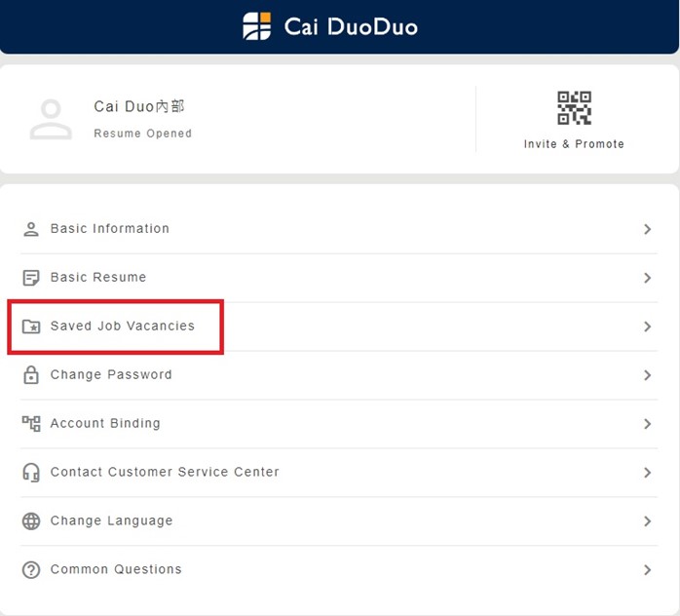Image resolution: width=680 pixels, height=616 pixels.
Task: Click the Customer Service headset icon
Action: coord(31,473)
